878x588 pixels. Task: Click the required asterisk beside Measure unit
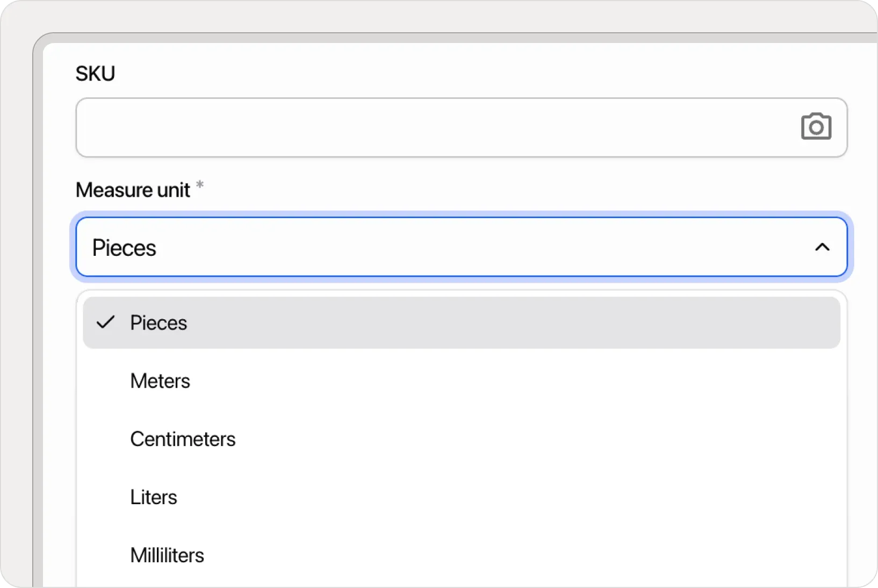[x=200, y=185]
